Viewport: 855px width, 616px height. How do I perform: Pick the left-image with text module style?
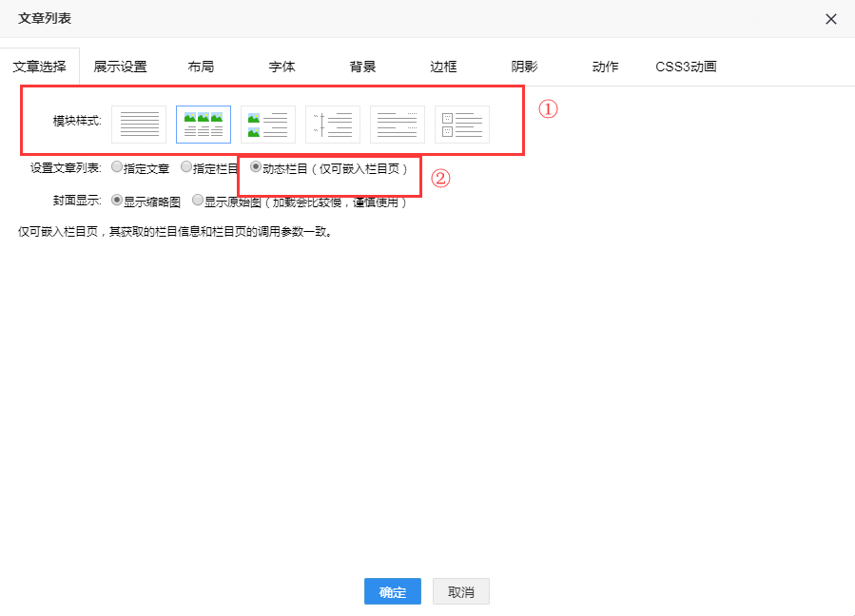[268, 125]
